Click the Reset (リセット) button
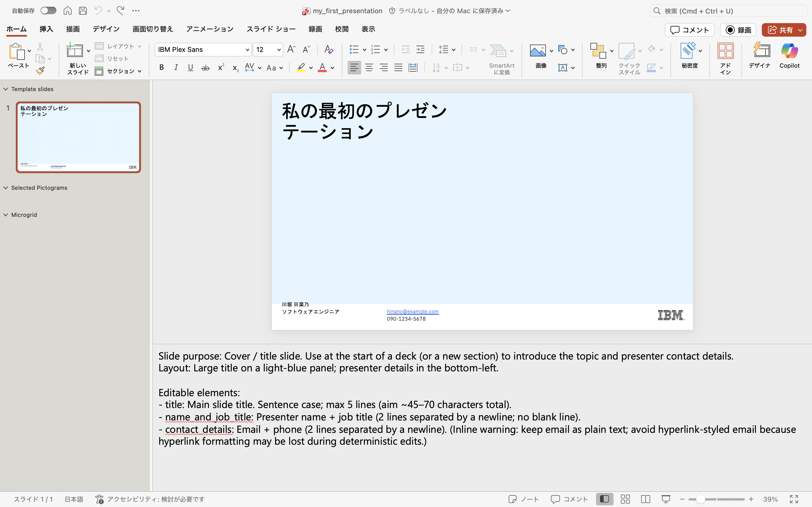 click(x=112, y=58)
